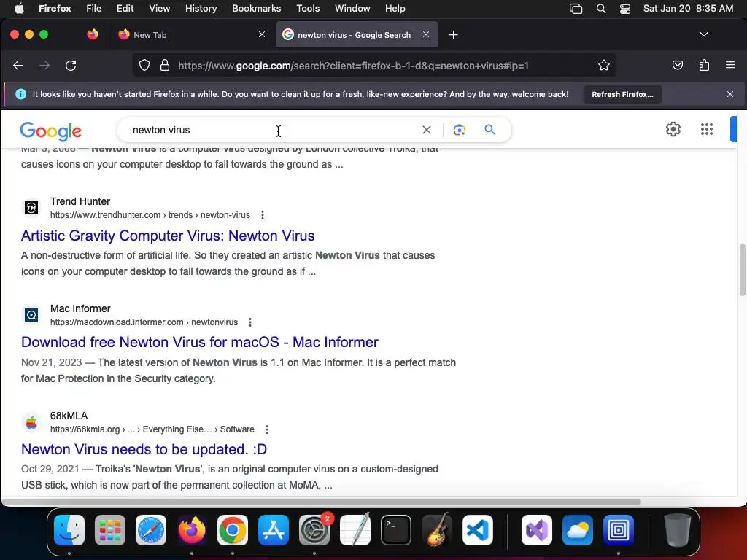Open the Bookmarks menu
This screenshot has width=747, height=560.
[256, 9]
